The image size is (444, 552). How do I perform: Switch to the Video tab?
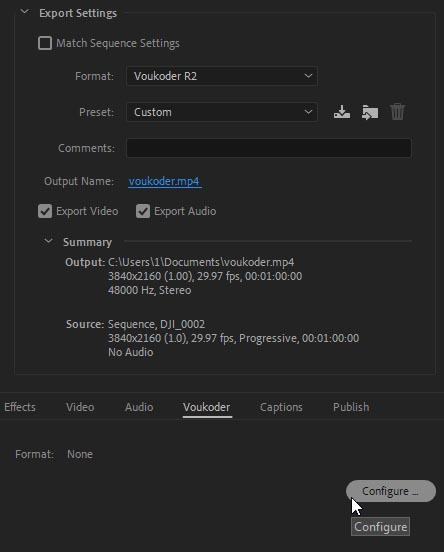80,407
